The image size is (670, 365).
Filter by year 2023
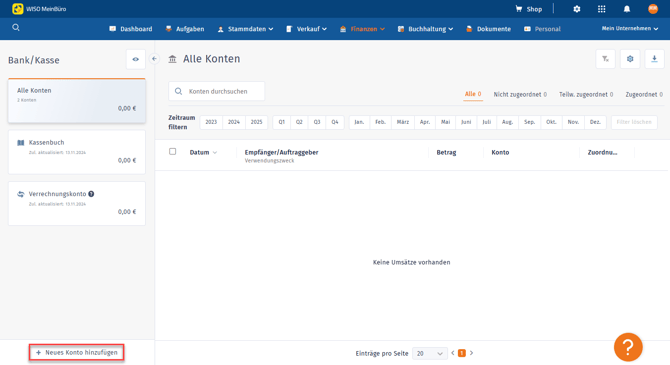tap(211, 122)
